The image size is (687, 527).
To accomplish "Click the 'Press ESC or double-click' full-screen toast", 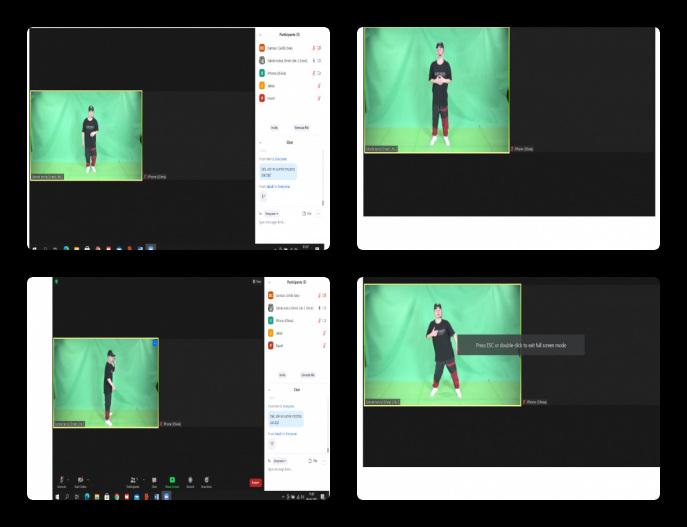I will click(521, 345).
